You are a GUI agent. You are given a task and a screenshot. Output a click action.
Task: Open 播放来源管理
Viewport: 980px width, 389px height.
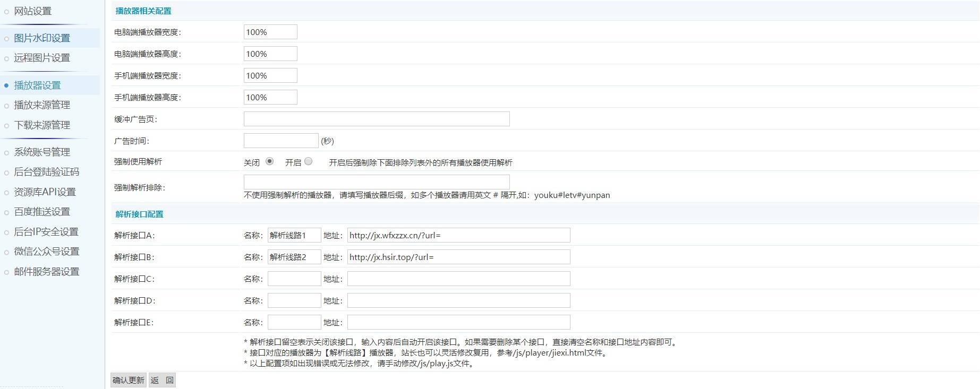click(x=42, y=105)
